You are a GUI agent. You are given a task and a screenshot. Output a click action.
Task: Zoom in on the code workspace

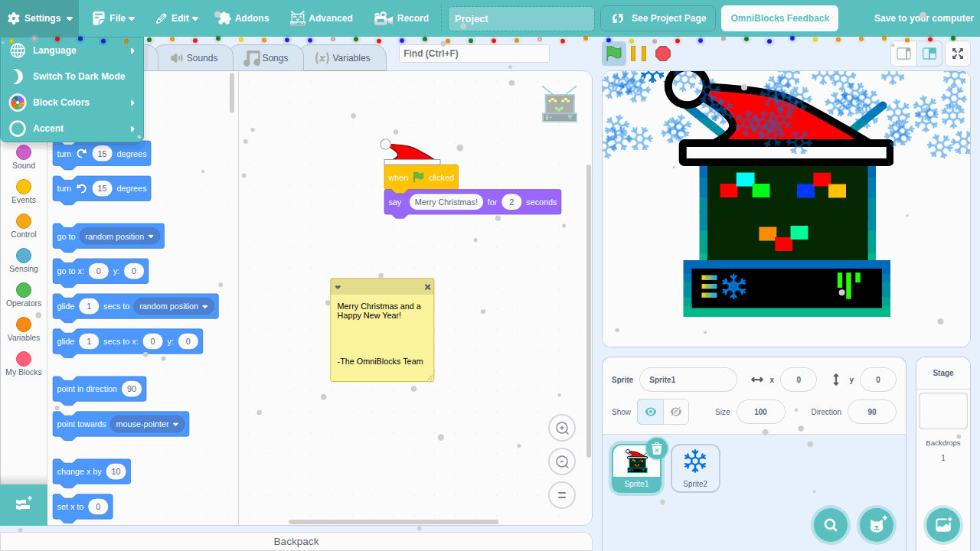pos(562,429)
